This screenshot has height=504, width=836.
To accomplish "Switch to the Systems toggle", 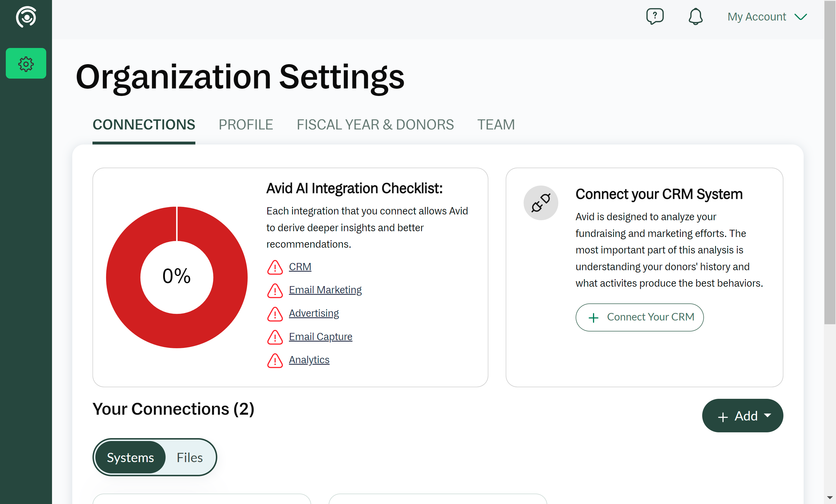I will click(130, 457).
